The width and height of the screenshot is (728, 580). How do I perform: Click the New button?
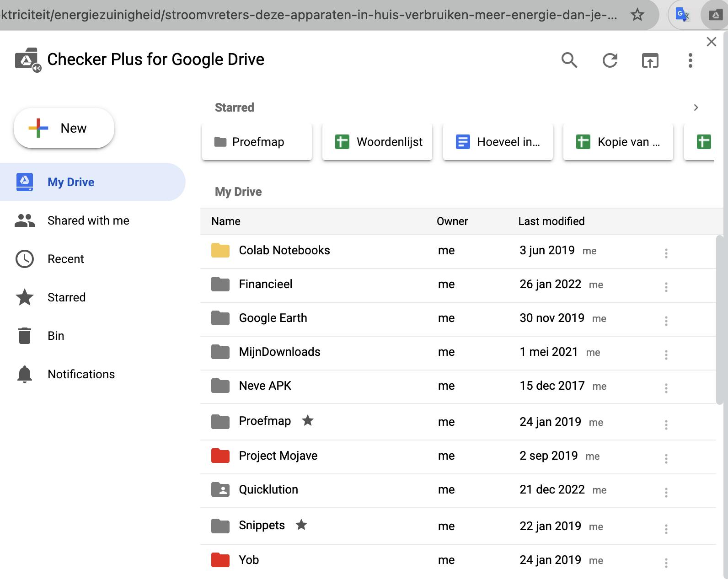[64, 128]
